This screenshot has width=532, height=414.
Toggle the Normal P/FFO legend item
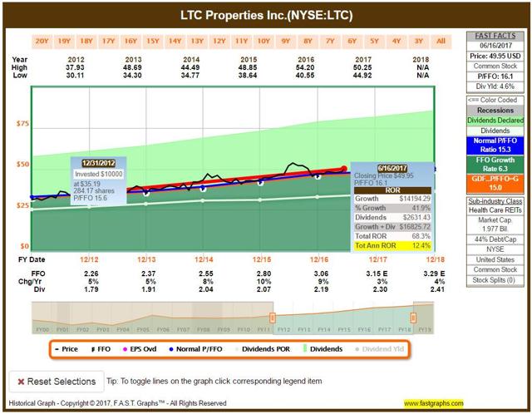pos(196,349)
